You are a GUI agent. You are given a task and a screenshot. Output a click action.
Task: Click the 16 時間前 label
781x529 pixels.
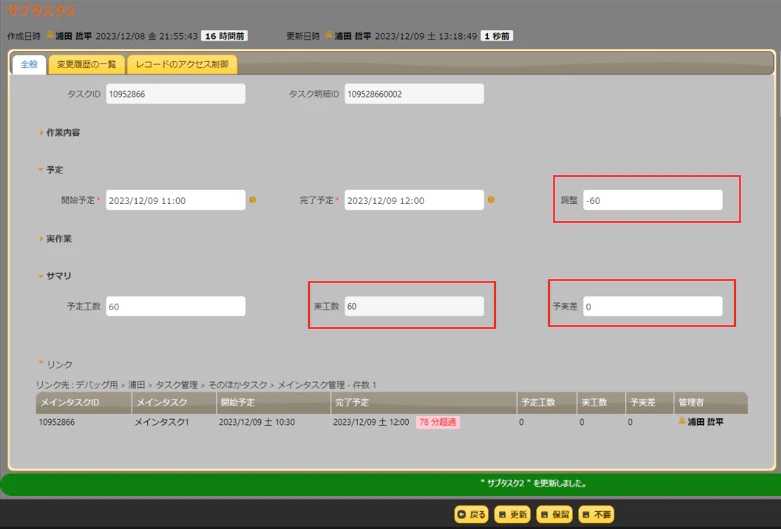(x=225, y=36)
